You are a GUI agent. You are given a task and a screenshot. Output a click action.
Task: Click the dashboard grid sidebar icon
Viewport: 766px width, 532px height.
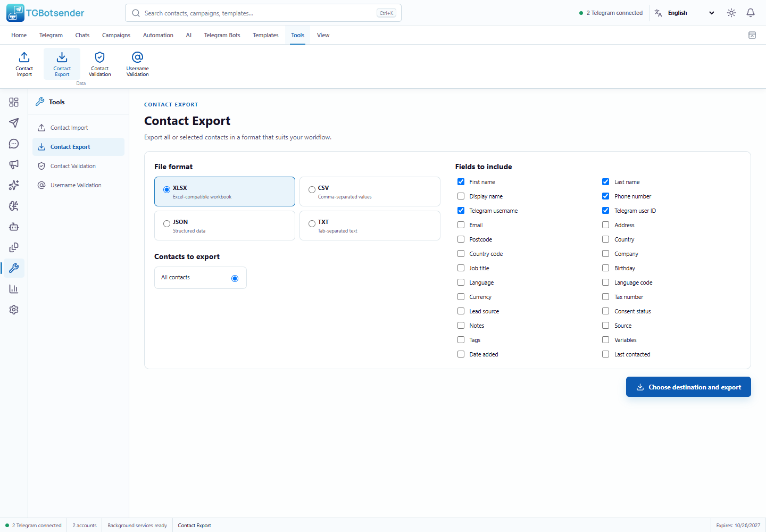click(x=14, y=102)
